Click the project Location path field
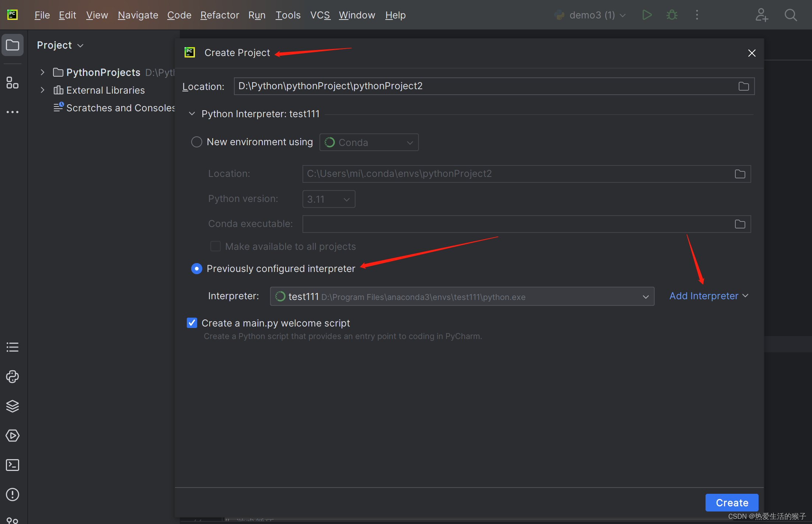This screenshot has height=524, width=812. click(494, 86)
